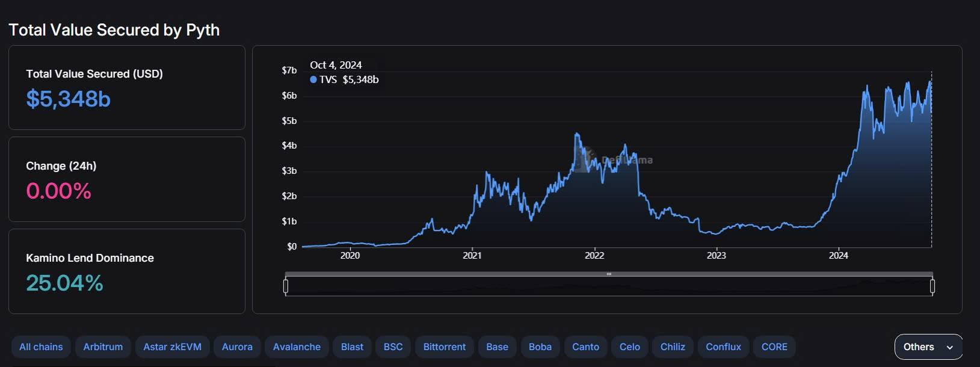Viewport: 980px width, 367px height.
Task: Click the left handle of time range slider
Action: pos(286,286)
